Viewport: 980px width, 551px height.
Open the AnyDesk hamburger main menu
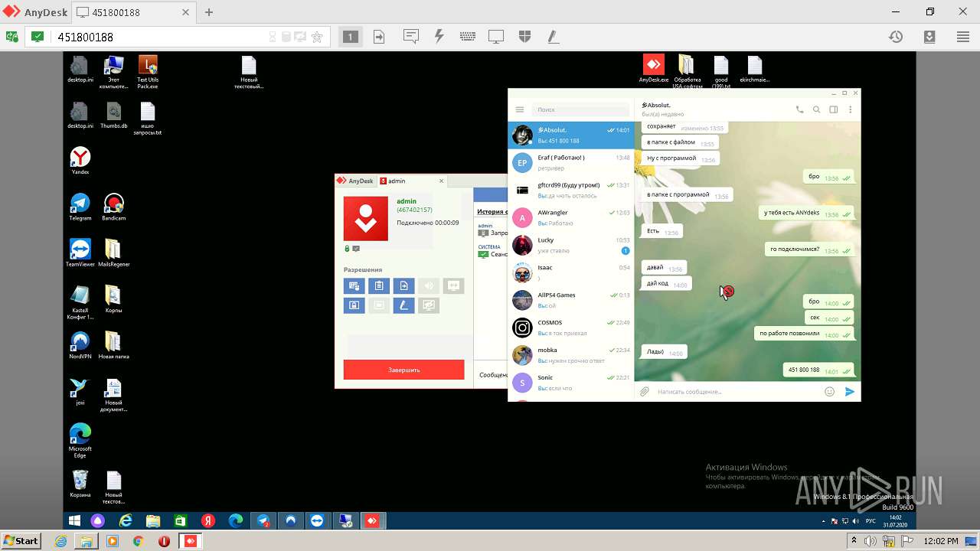click(x=962, y=37)
